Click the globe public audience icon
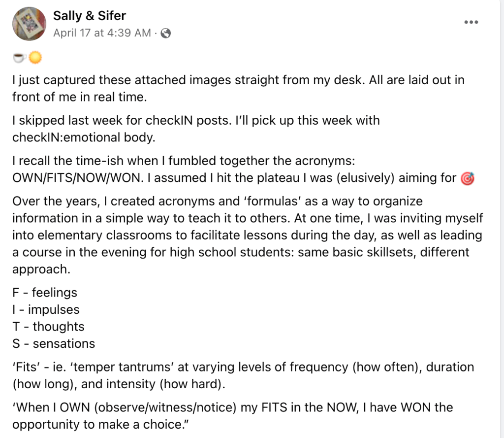This screenshot has width=504, height=438. pos(166,34)
